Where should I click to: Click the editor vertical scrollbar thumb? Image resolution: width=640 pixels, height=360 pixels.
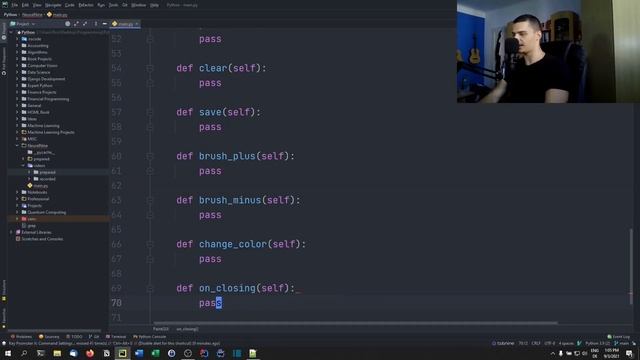tap(631, 266)
